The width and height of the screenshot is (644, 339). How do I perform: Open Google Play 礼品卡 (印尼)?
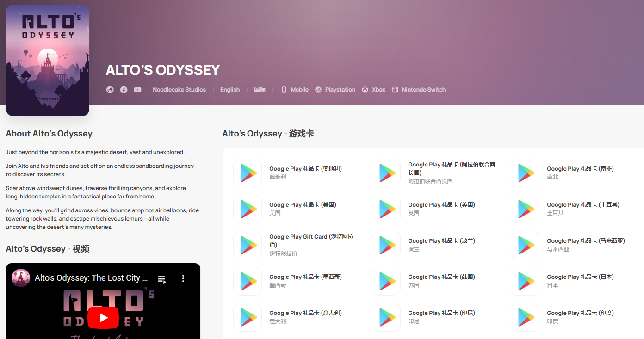pyautogui.click(x=441, y=313)
